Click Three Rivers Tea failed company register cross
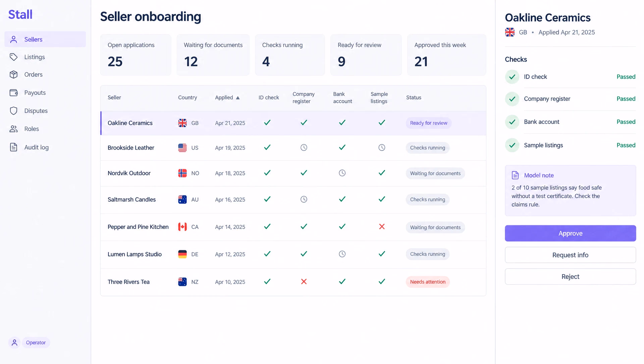This screenshot has width=644, height=364. coord(304,282)
